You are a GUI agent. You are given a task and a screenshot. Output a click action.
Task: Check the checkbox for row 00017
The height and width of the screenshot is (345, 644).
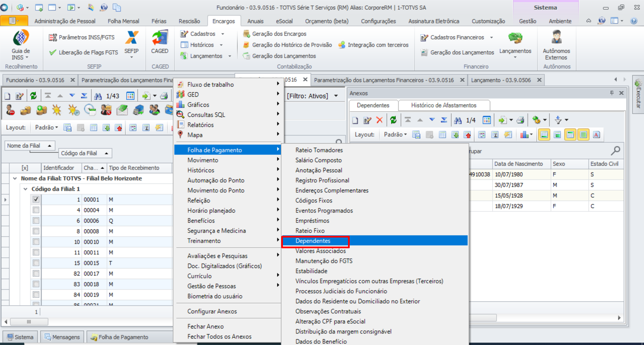click(36, 273)
